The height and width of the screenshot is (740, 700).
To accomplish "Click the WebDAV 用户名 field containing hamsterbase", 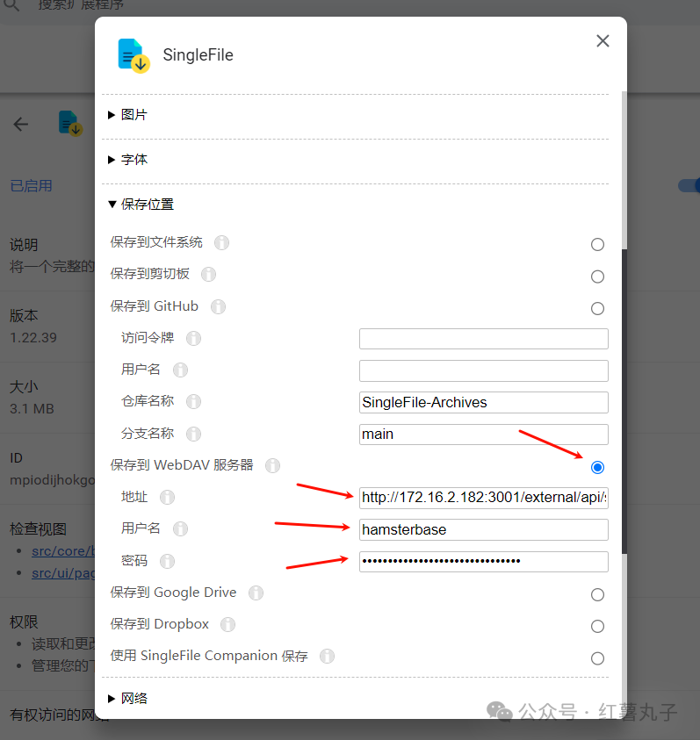I will (x=483, y=529).
